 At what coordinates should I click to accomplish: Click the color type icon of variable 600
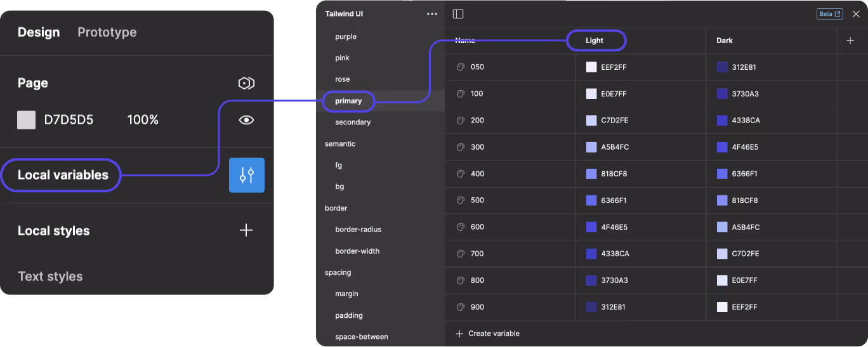461,227
